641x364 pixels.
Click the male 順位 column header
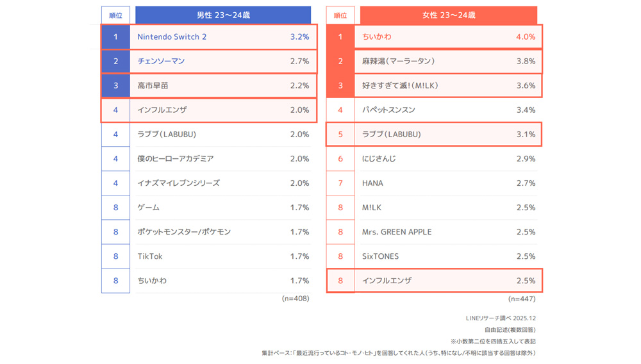(x=115, y=15)
